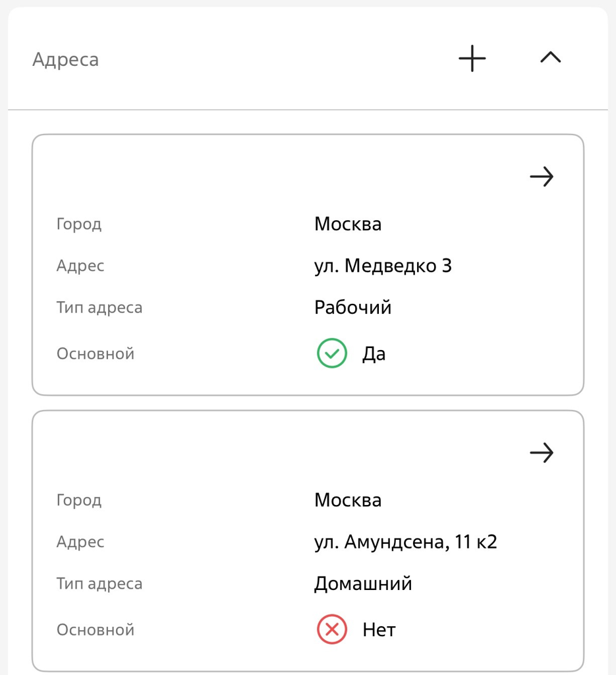Select the Адреса section title
The width and height of the screenshot is (616, 675).
click(x=65, y=59)
